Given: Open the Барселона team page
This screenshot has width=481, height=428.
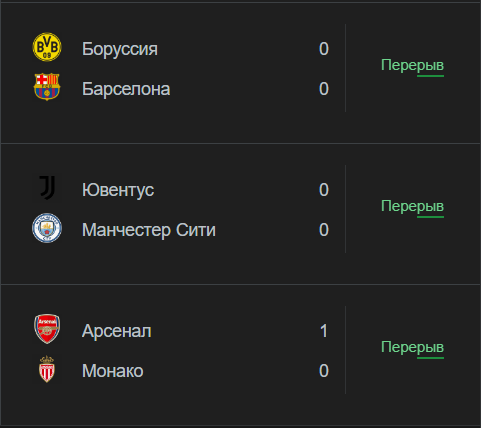Looking at the screenshot, I should (126, 89).
